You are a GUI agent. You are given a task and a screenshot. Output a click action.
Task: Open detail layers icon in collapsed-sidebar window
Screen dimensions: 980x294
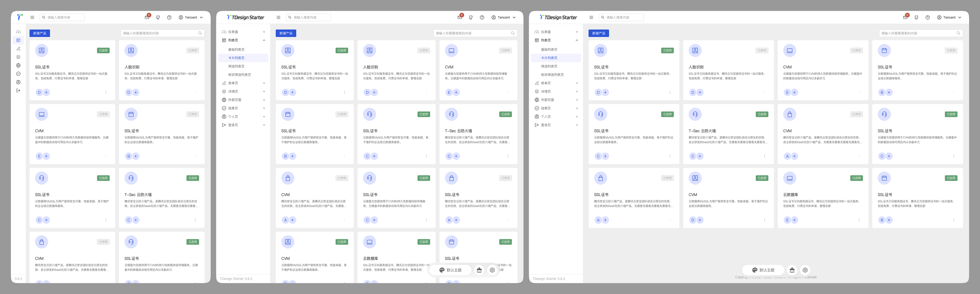(x=18, y=57)
